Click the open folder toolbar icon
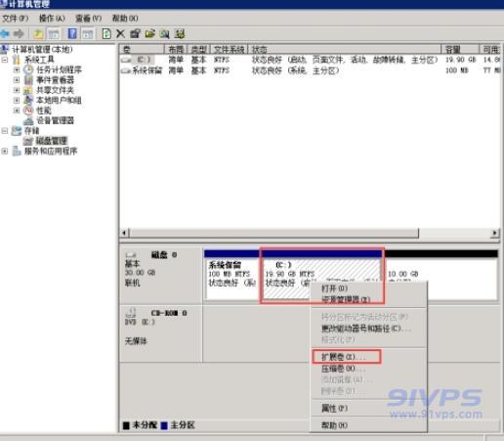The height and width of the screenshot is (441, 504). pos(149,33)
